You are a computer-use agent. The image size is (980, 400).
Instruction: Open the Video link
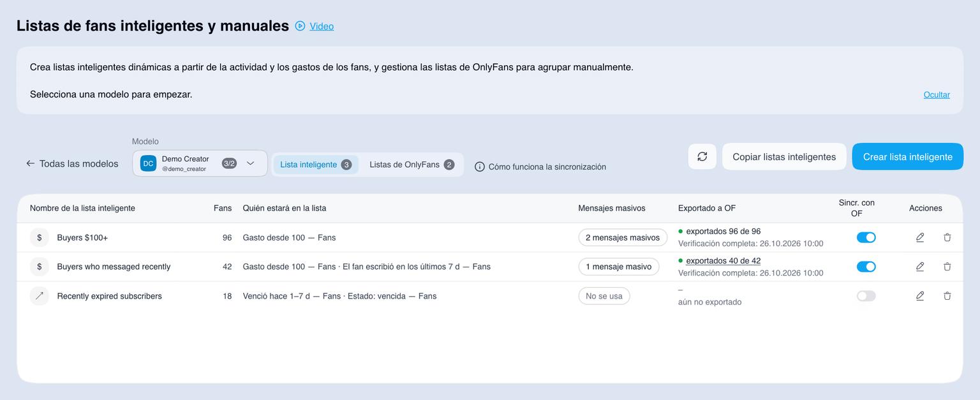pyautogui.click(x=322, y=26)
